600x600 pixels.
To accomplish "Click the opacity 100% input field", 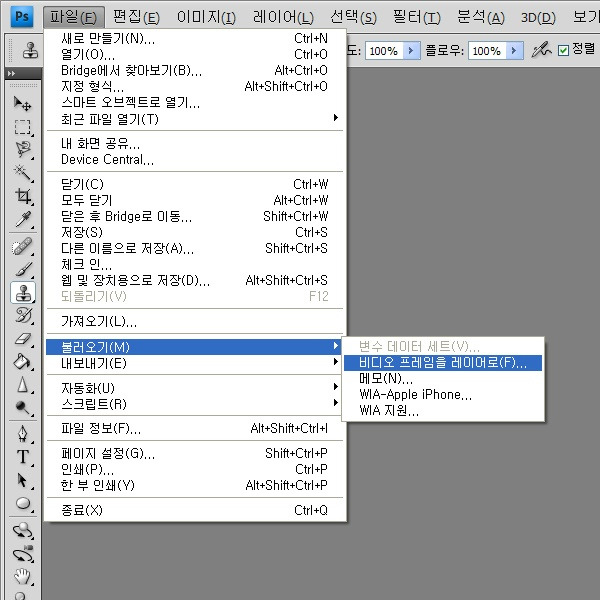I will point(384,51).
